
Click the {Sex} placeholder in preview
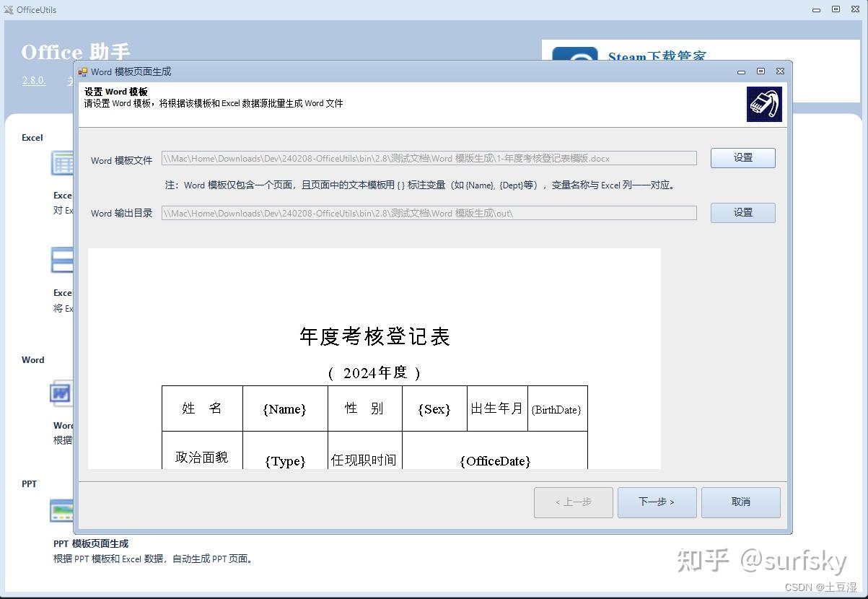434,409
